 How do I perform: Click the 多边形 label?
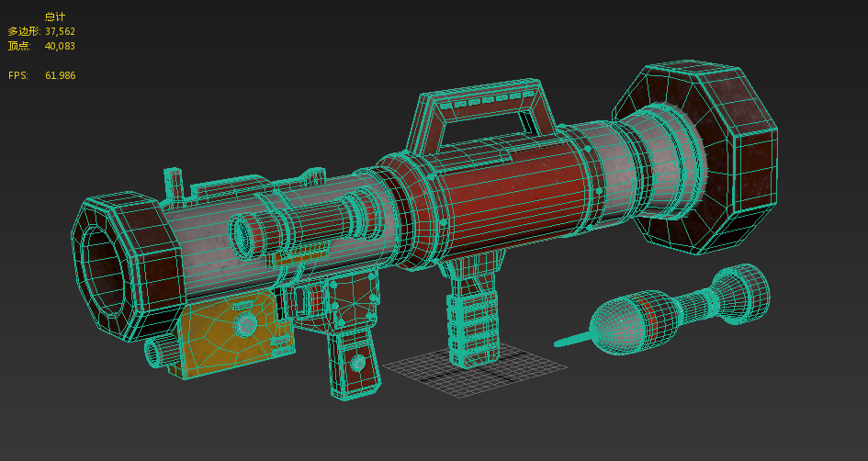coord(25,31)
